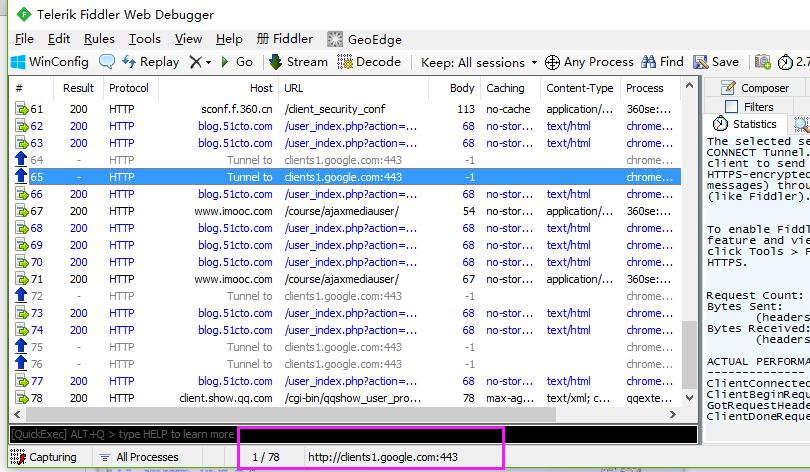This screenshot has width=810, height=472.
Task: Click the session list scroll down arrow
Action: click(x=689, y=398)
